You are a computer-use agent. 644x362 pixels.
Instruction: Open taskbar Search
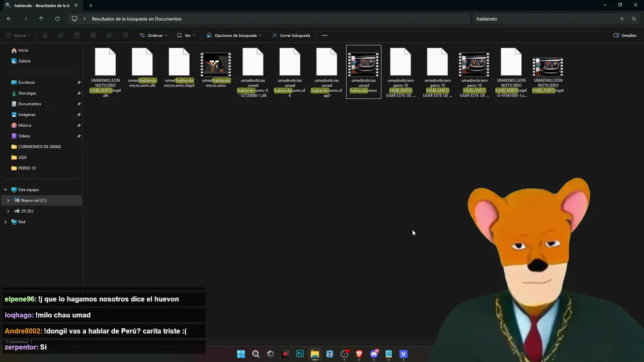point(256,354)
